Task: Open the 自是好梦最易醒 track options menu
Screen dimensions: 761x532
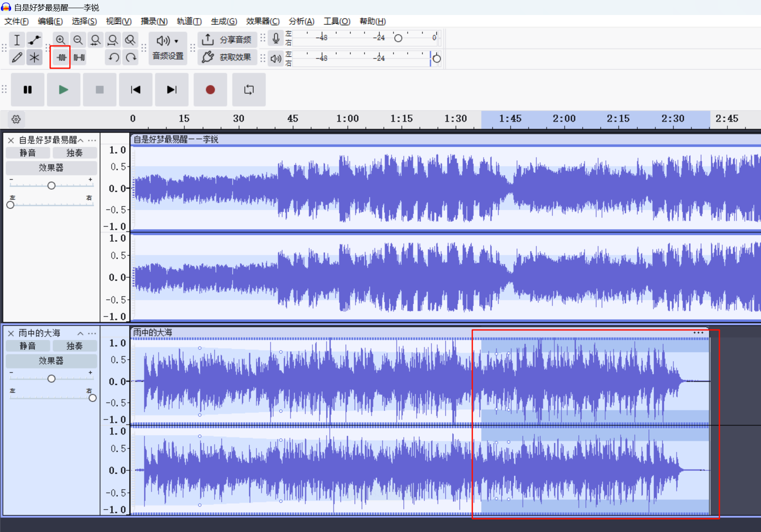Action: [92, 140]
